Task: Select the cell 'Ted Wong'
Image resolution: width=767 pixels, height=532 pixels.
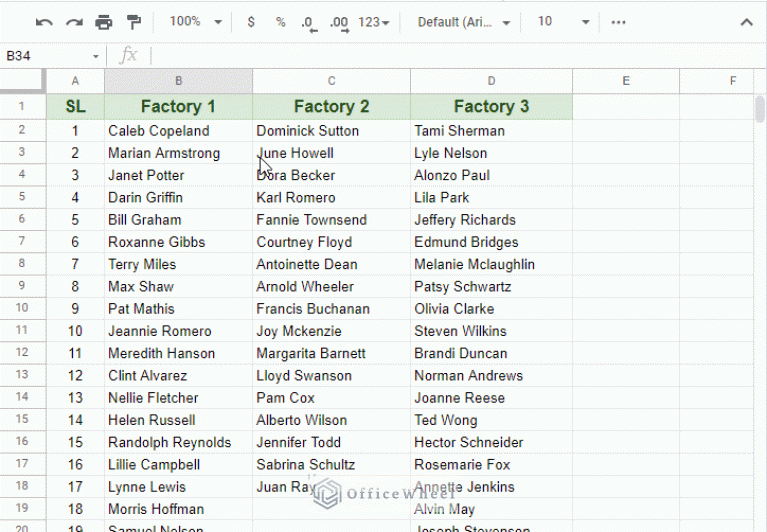Action: 492,420
